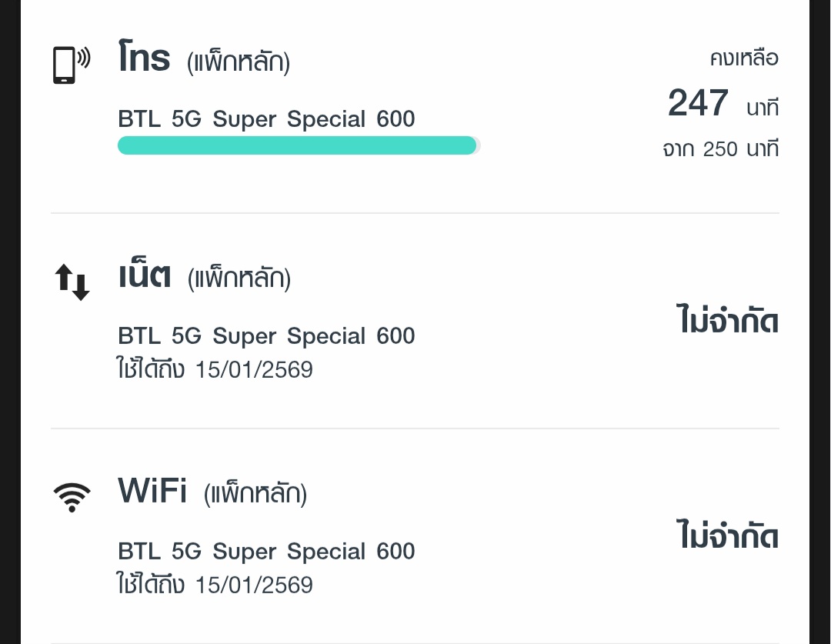Tap the จาก 250 นาที total text
The image size is (831, 644).
(x=720, y=148)
